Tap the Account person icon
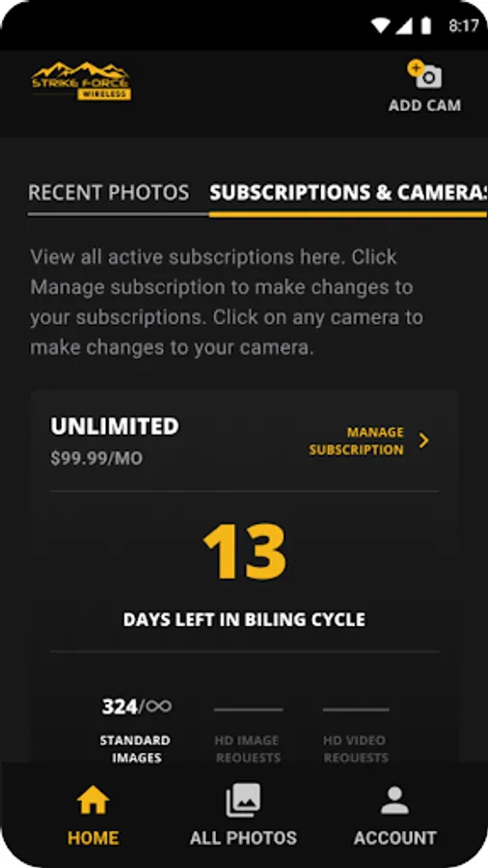 click(395, 800)
